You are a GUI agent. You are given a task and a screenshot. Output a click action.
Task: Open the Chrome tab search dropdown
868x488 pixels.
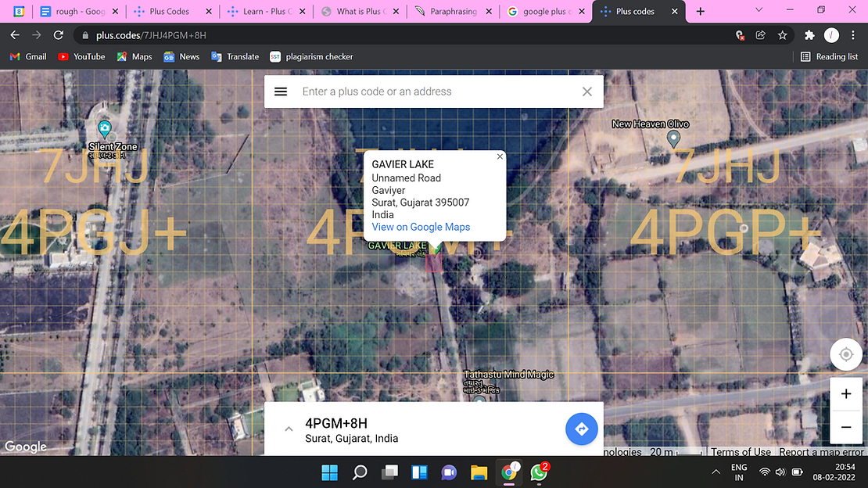coord(759,11)
